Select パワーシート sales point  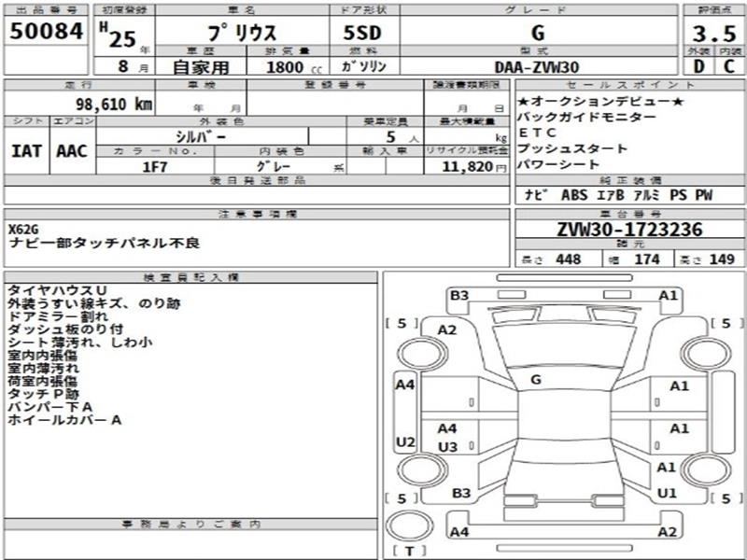coord(558,164)
